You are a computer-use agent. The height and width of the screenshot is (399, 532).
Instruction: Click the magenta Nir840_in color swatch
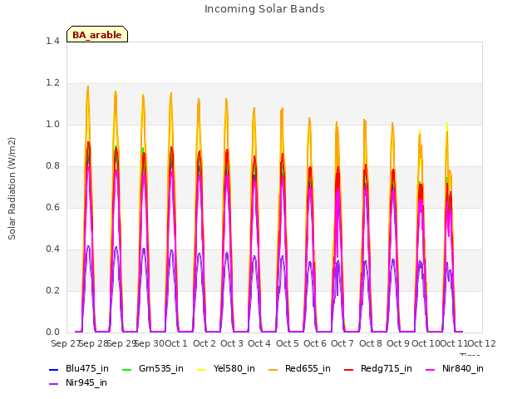click(x=430, y=369)
